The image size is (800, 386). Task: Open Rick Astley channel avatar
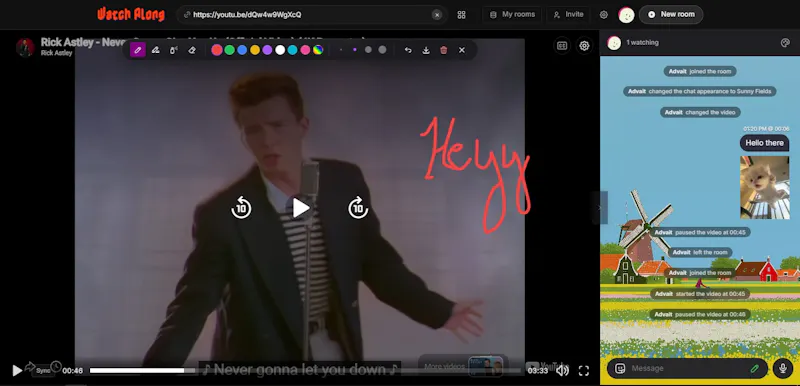(25, 47)
